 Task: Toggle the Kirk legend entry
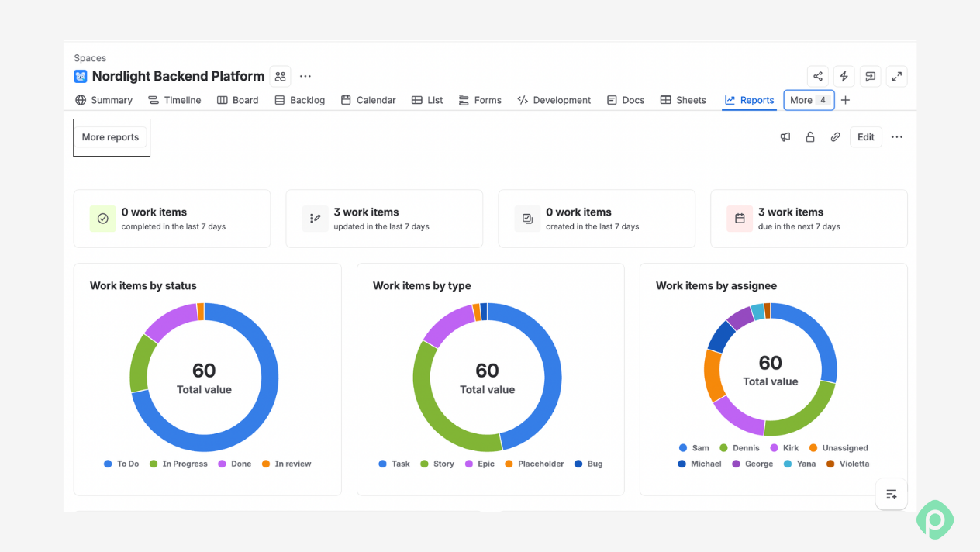click(x=785, y=448)
